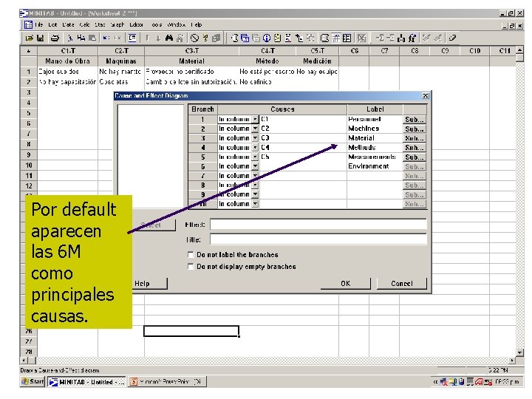
Task: Open branch 10 'In column' dropdown
Action: [255, 204]
